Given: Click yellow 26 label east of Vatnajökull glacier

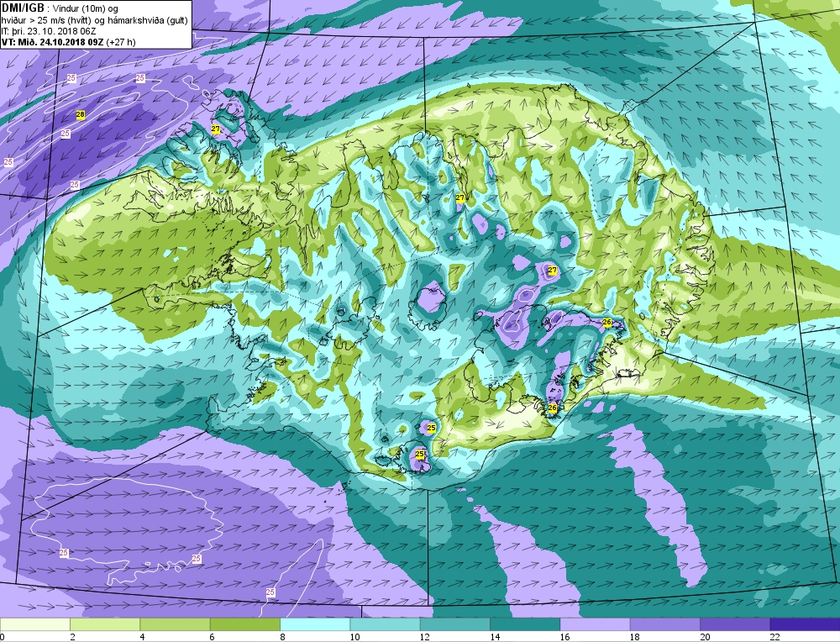Looking at the screenshot, I should coord(607,322).
